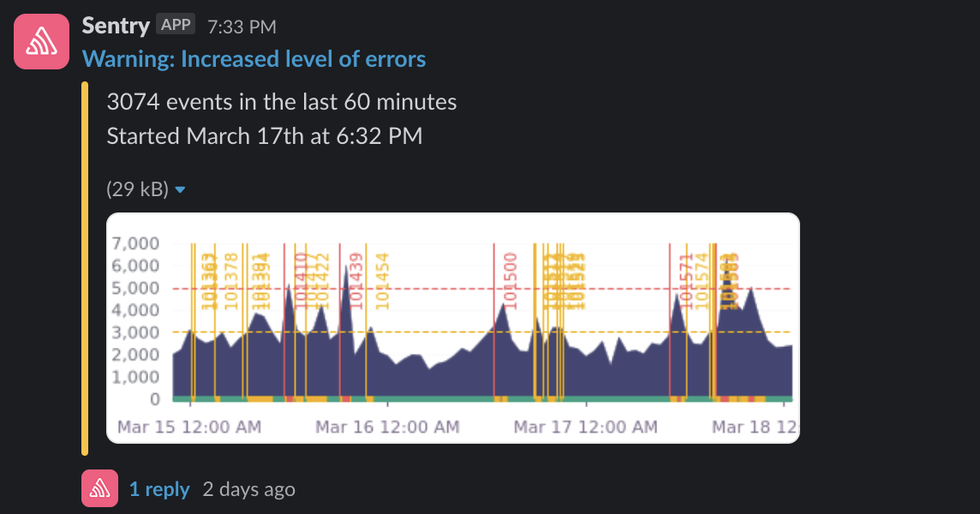Screen dimensions: 980x514
Task: Collapse the attachment using the 29 kB arrow
Action: [x=180, y=189]
